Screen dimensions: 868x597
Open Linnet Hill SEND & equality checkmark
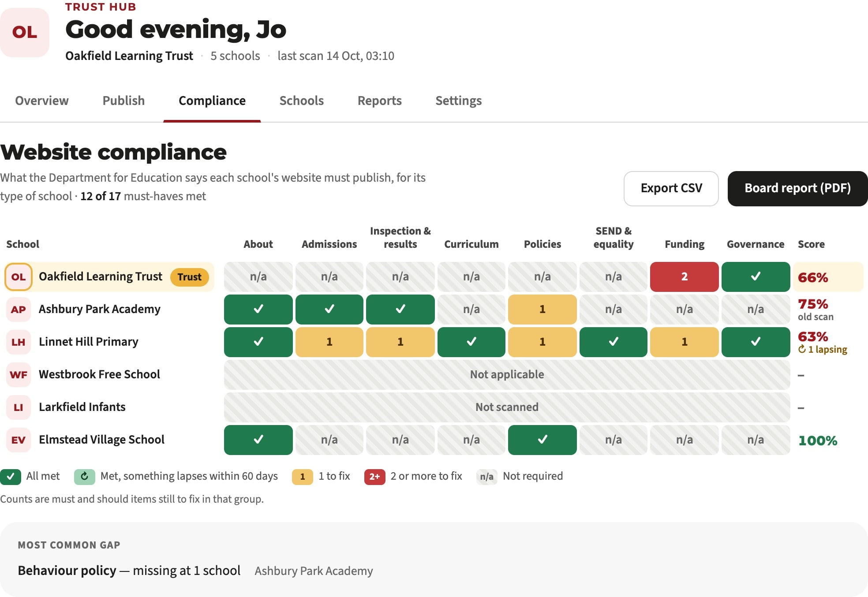click(614, 342)
